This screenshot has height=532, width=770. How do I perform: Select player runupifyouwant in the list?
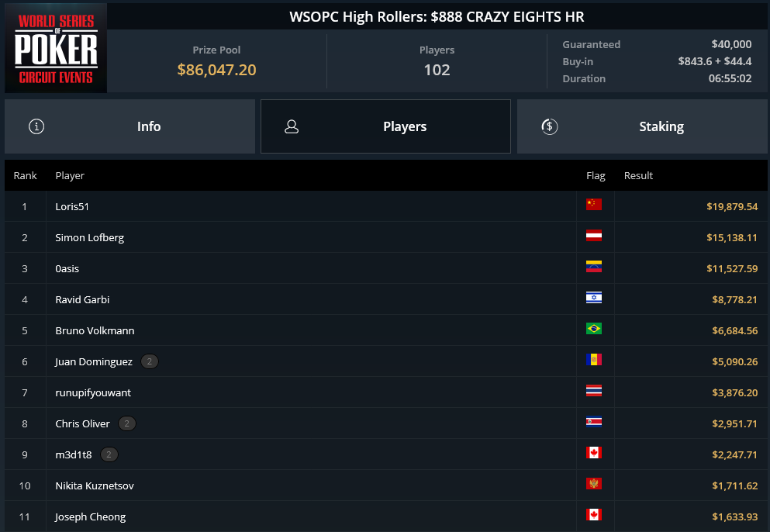click(x=93, y=392)
